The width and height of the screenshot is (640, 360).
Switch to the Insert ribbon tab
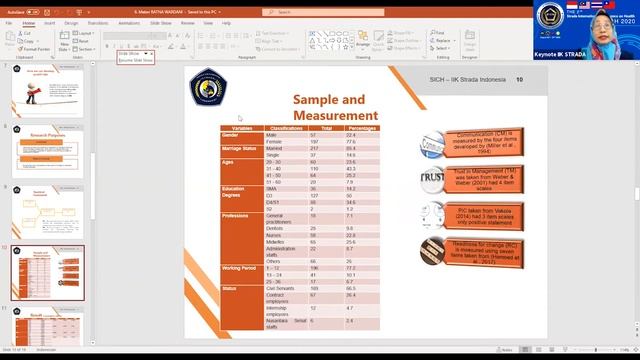tap(49, 23)
